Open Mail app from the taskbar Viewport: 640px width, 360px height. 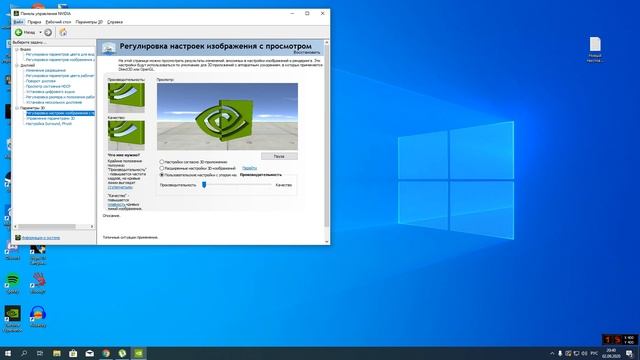pyautogui.click(x=89, y=353)
